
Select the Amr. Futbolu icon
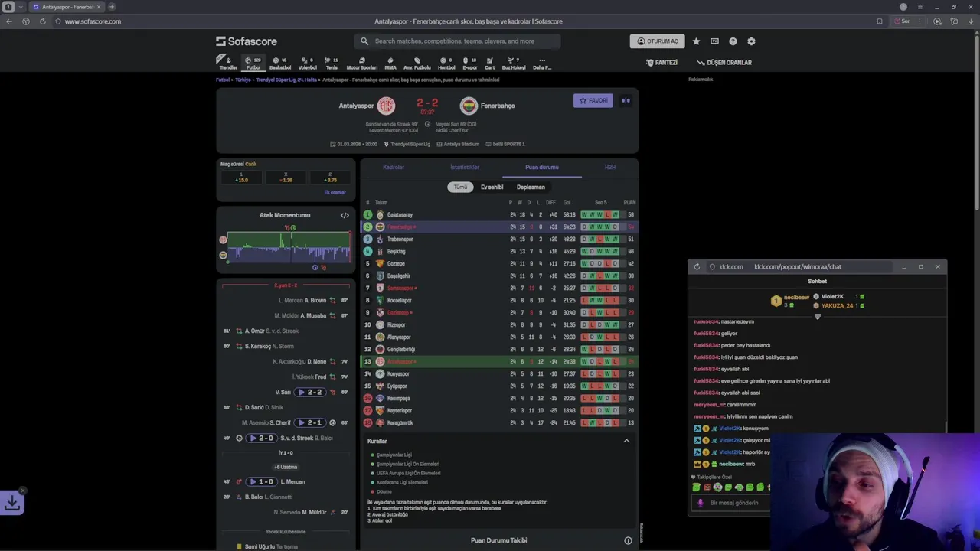[x=417, y=63]
